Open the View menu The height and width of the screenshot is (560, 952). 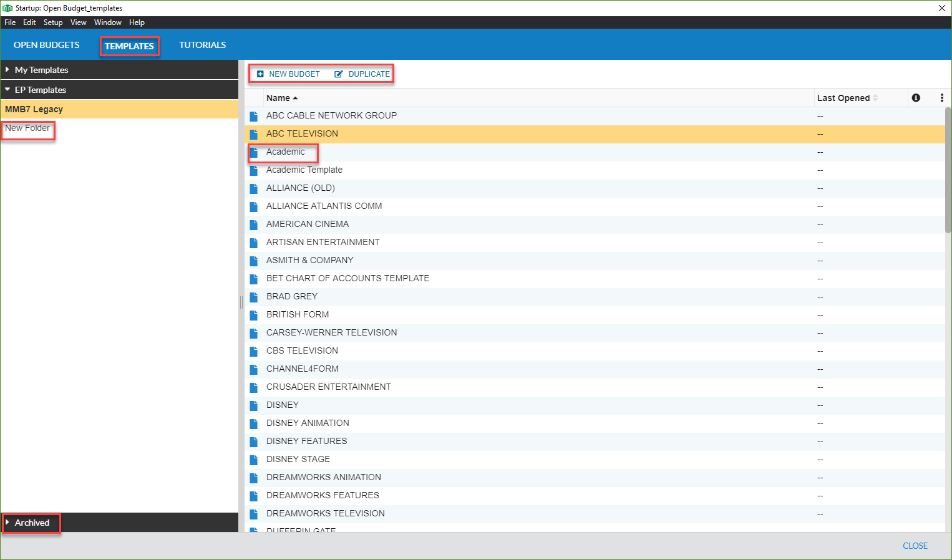tap(78, 22)
